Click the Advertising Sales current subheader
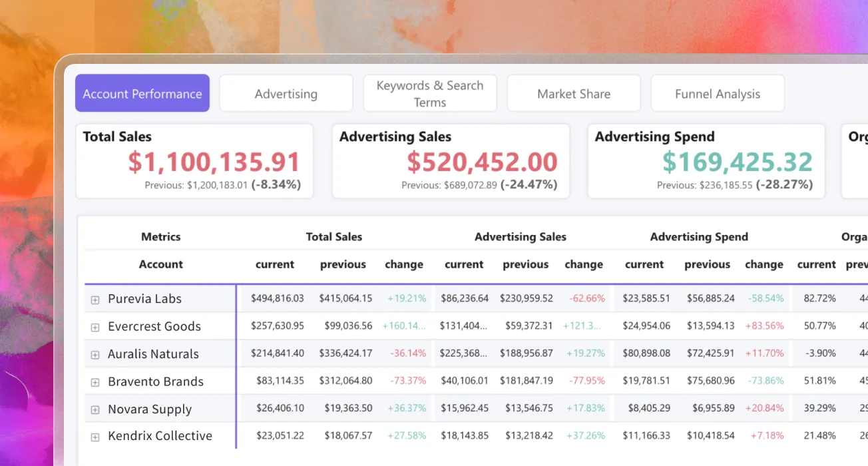The width and height of the screenshot is (868, 466). coord(464,264)
